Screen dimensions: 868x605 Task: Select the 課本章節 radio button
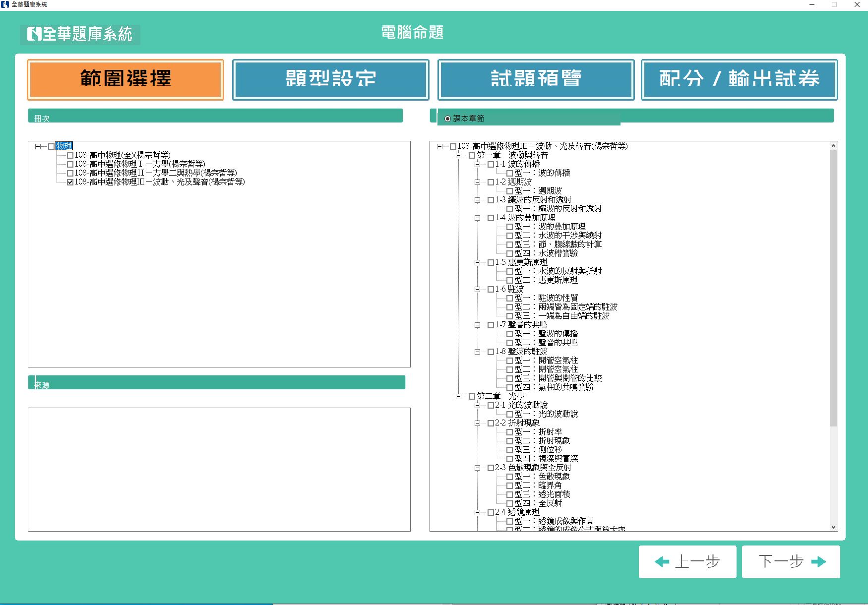pyautogui.click(x=448, y=119)
